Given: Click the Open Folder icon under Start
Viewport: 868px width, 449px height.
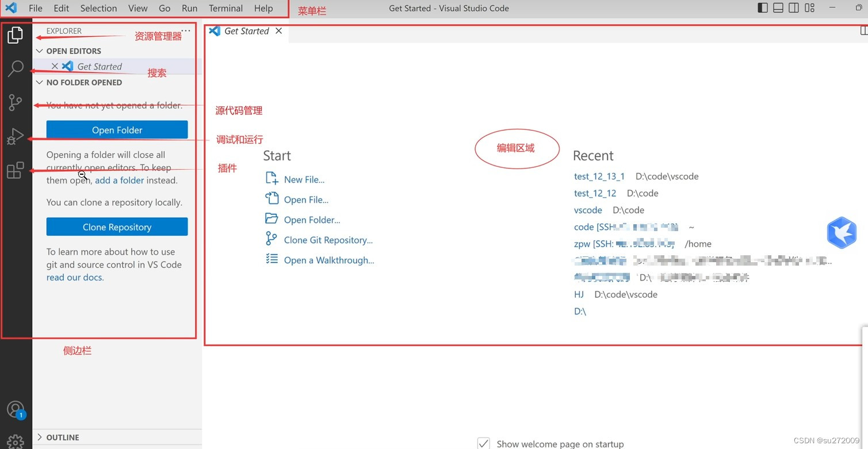Looking at the screenshot, I should point(272,219).
